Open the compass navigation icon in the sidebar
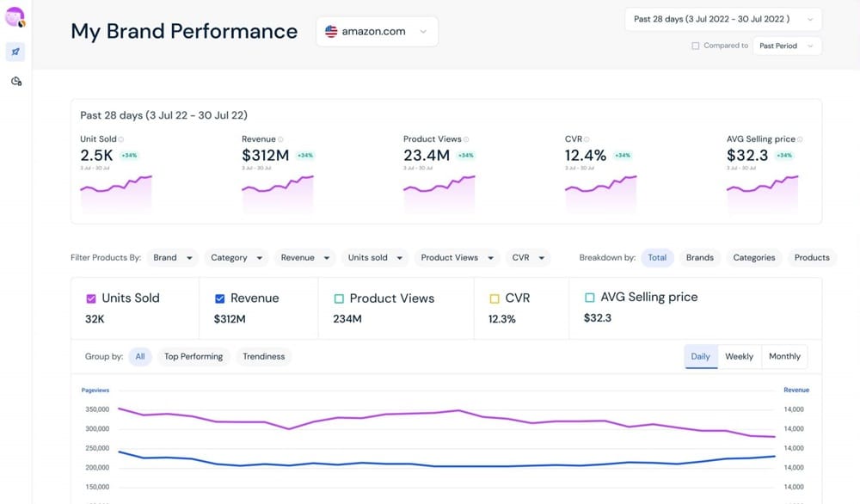This screenshot has height=504, width=860. click(15, 52)
